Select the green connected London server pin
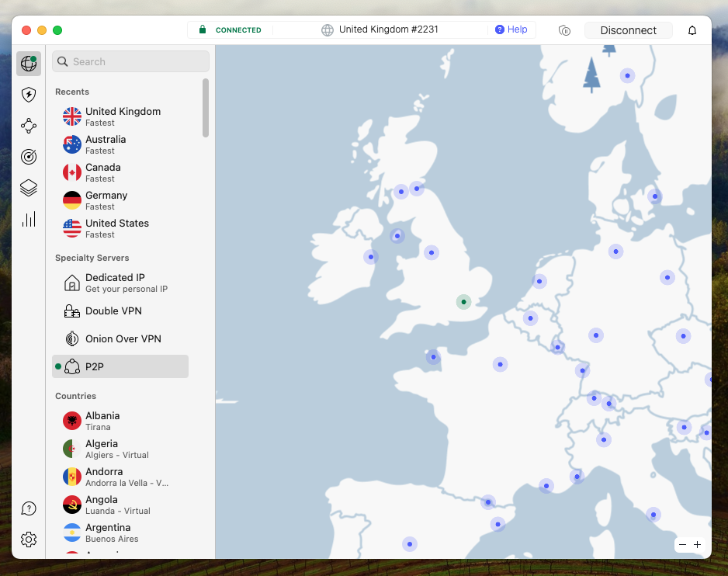The width and height of the screenshot is (728, 576). click(463, 302)
